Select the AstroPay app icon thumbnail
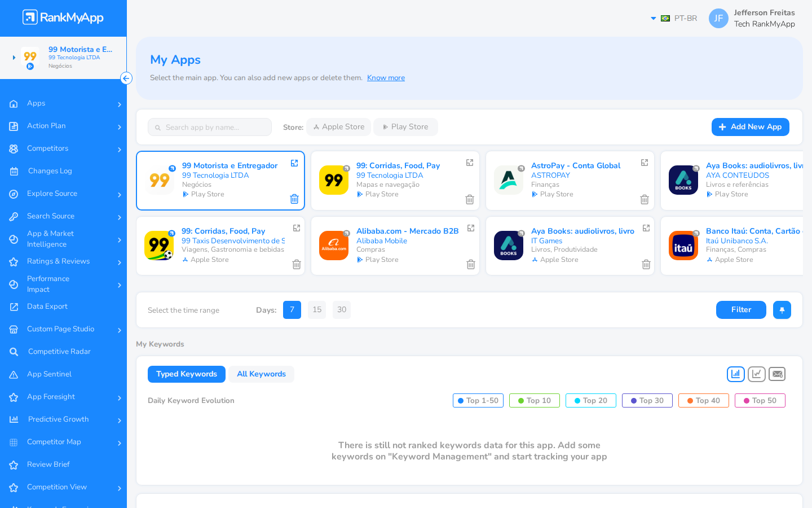This screenshot has height=508, width=812. point(509,180)
